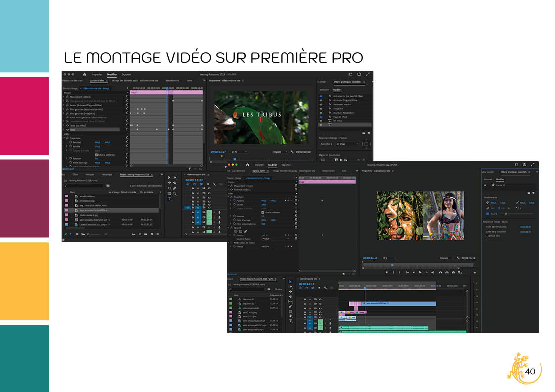Click new bin folder icon in back project panel
The width and height of the screenshot is (555, 392).
(146, 234)
